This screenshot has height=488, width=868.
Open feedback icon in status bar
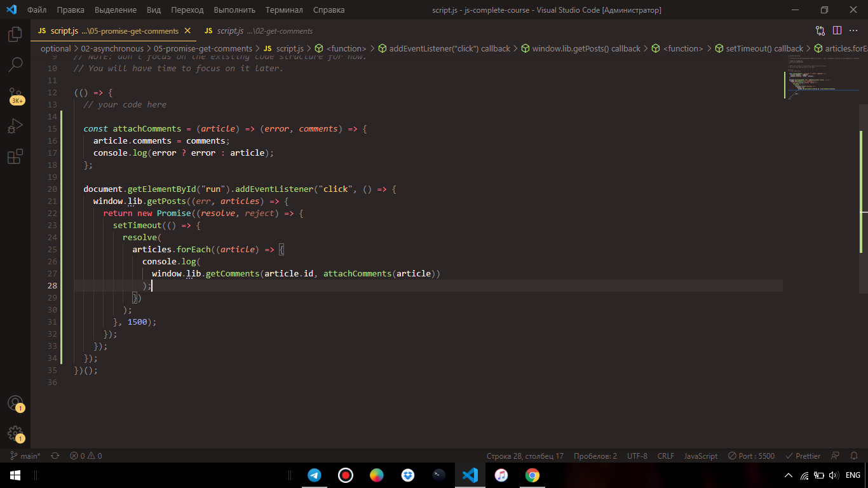pos(836,456)
